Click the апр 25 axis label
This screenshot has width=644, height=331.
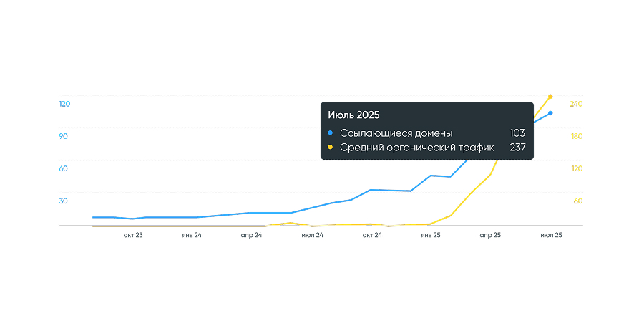(490, 235)
